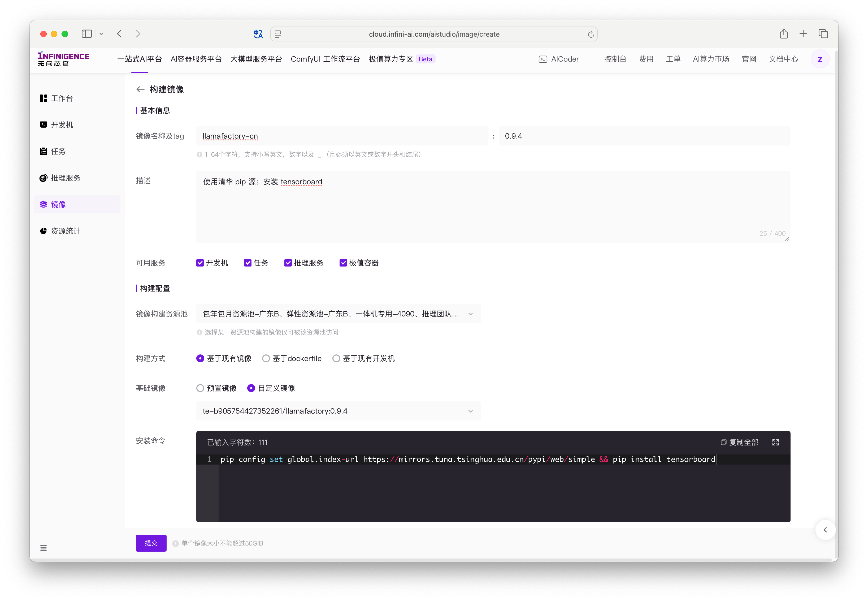Choose 预置镜像 as base image
The image size is (868, 601).
click(x=200, y=388)
